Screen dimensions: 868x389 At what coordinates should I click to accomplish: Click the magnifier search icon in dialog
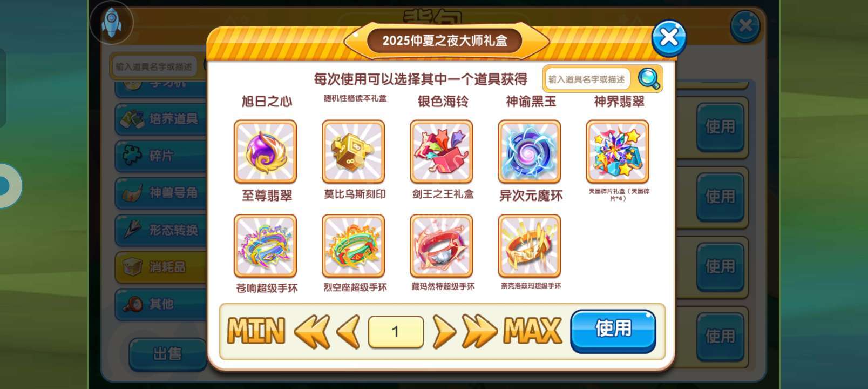pyautogui.click(x=649, y=79)
